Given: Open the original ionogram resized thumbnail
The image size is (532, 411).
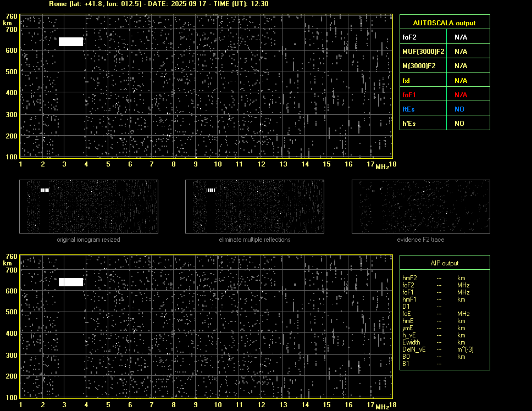Looking at the screenshot, I should pyautogui.click(x=88, y=207).
